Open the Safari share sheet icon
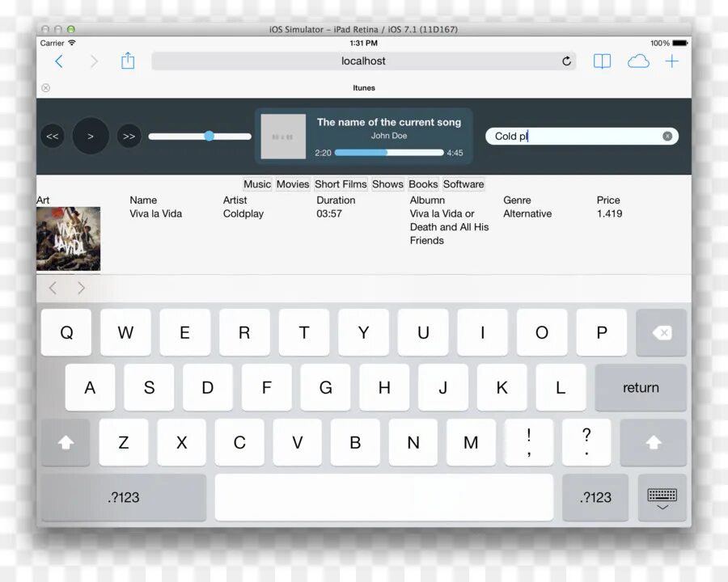Image resolution: width=728 pixels, height=582 pixels. click(128, 61)
